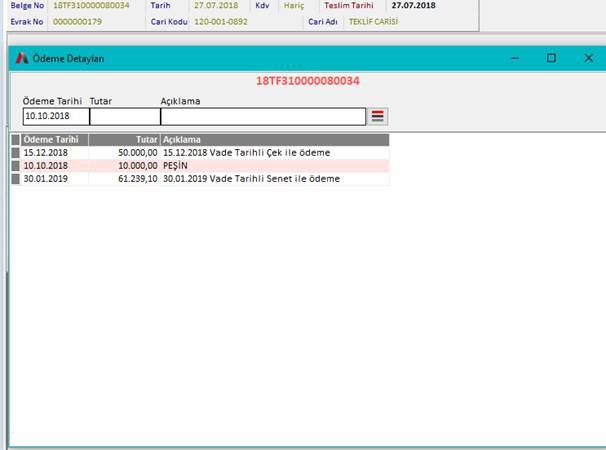Image resolution: width=606 pixels, height=450 pixels.
Task: Click the select-all box in the grid header
Action: tap(15, 140)
